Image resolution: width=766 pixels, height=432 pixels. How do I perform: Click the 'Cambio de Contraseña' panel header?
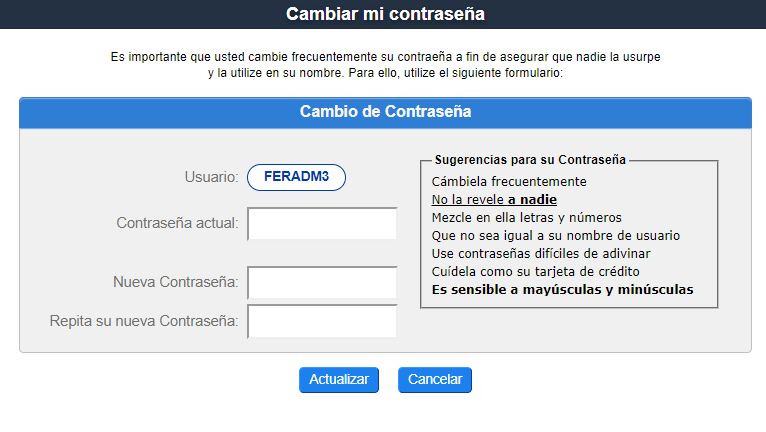tap(385, 112)
